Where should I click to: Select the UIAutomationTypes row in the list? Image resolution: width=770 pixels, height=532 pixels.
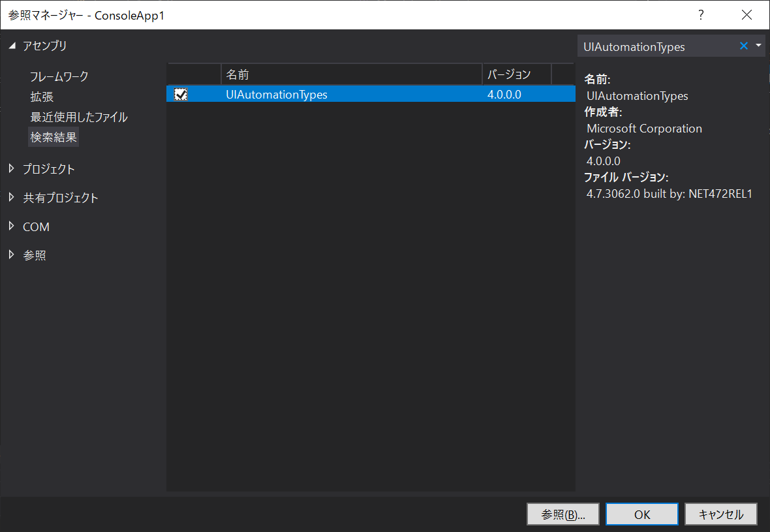click(x=352, y=95)
